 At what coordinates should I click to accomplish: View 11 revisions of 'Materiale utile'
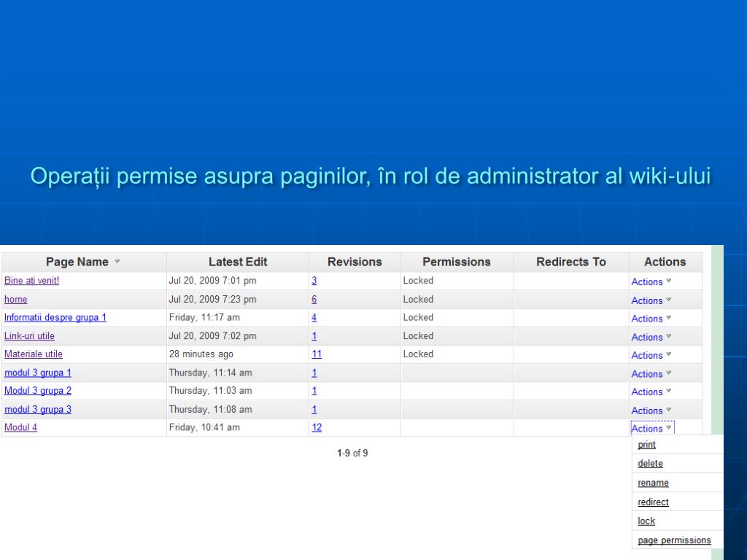317,354
